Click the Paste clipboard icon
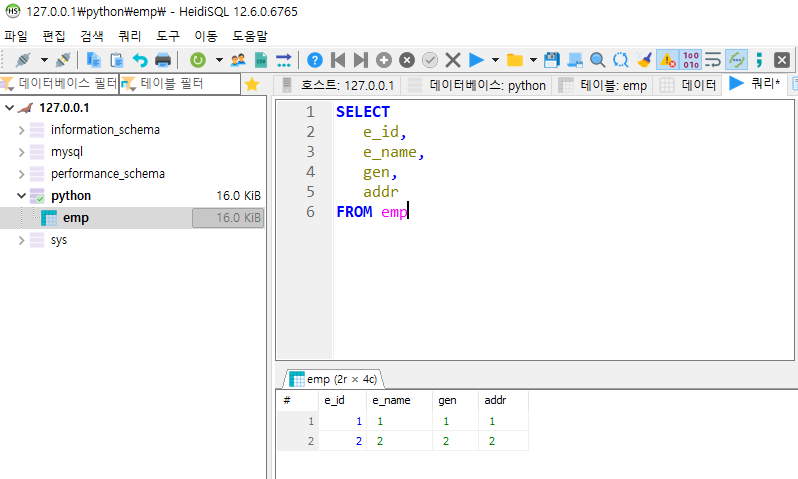 click(117, 60)
